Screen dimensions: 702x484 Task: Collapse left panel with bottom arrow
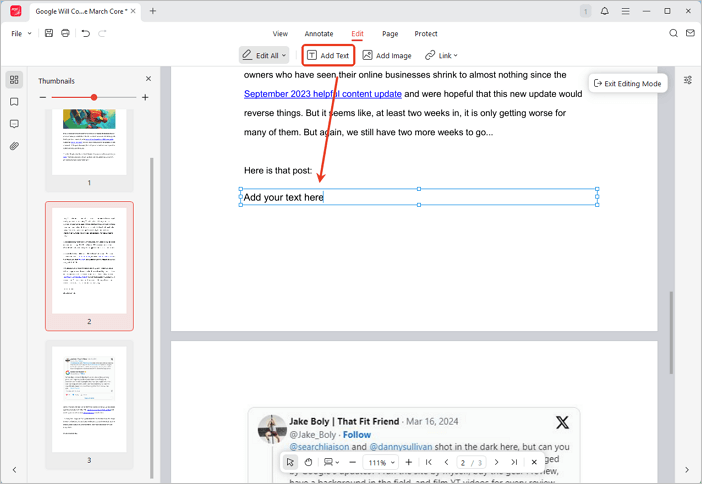click(x=14, y=470)
